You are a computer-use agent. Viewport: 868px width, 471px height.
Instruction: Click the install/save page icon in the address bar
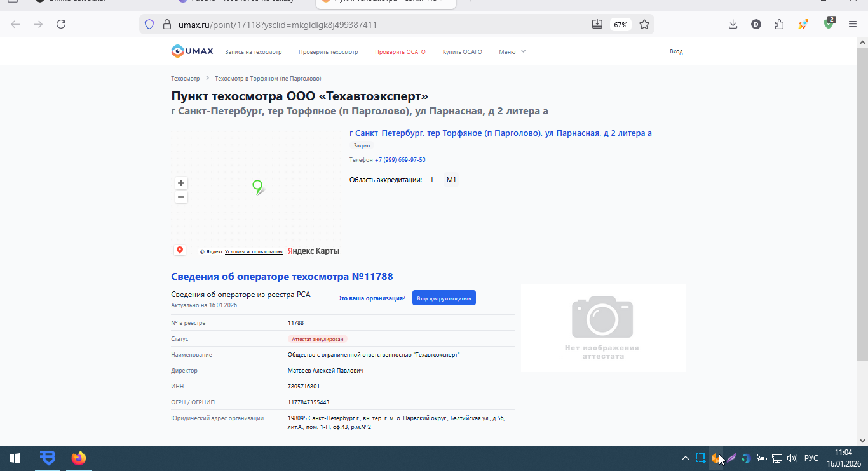pyautogui.click(x=597, y=24)
